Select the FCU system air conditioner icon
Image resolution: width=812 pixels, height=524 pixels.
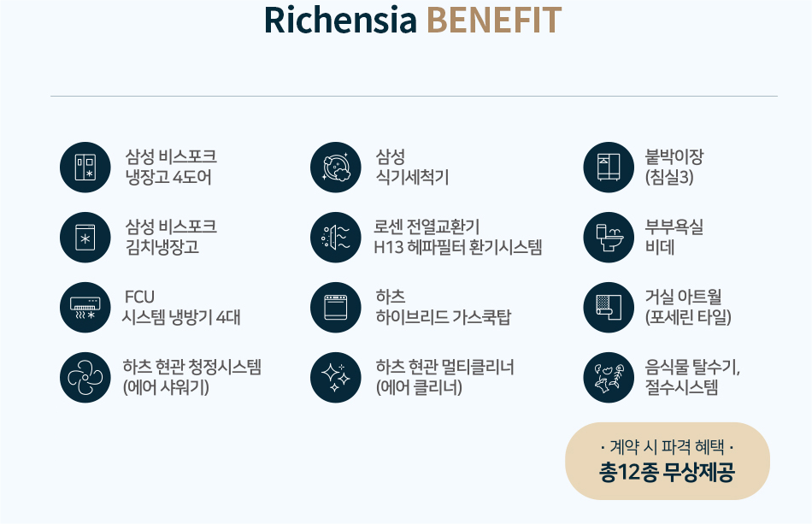[85, 308]
